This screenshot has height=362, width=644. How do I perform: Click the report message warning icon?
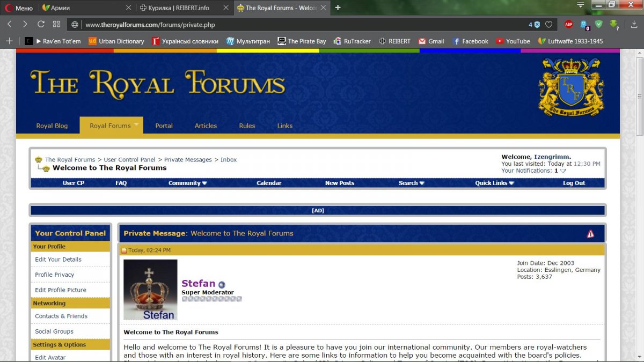pyautogui.click(x=590, y=234)
